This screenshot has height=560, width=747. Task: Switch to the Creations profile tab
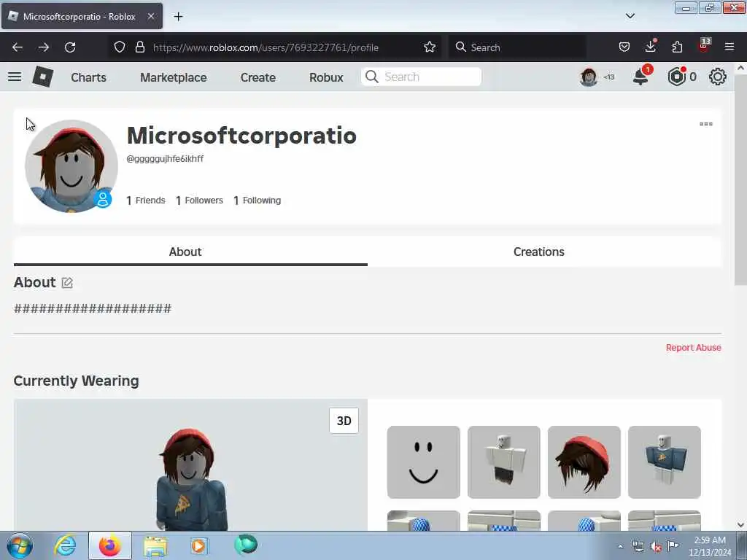point(539,252)
